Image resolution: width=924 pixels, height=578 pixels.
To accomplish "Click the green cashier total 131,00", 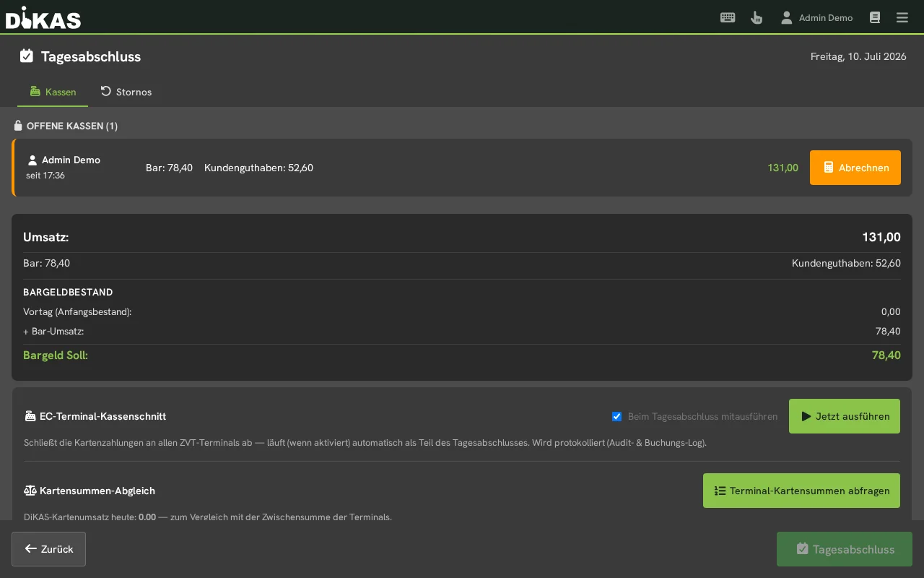I will point(783,168).
